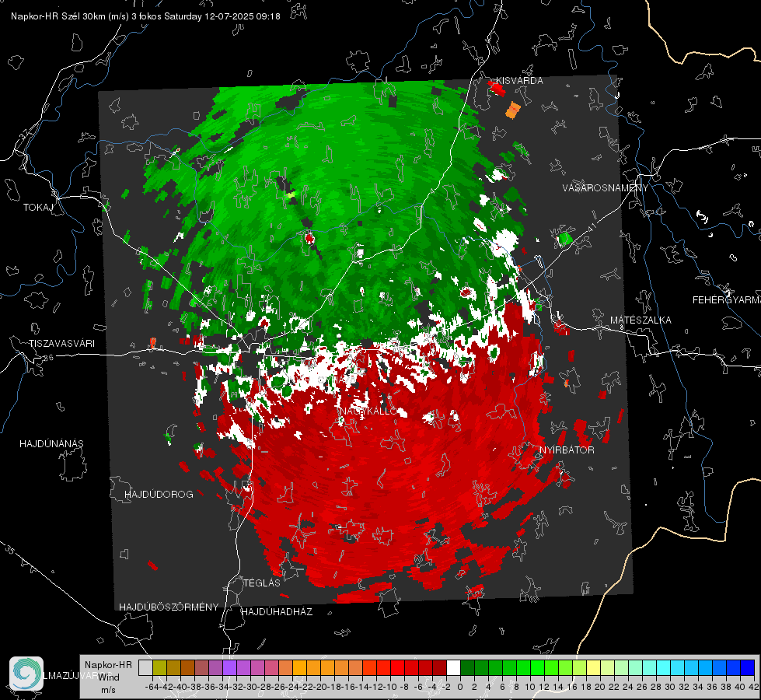
Task: Click the TISZAVASVÁRI town label
Action: click(61, 344)
